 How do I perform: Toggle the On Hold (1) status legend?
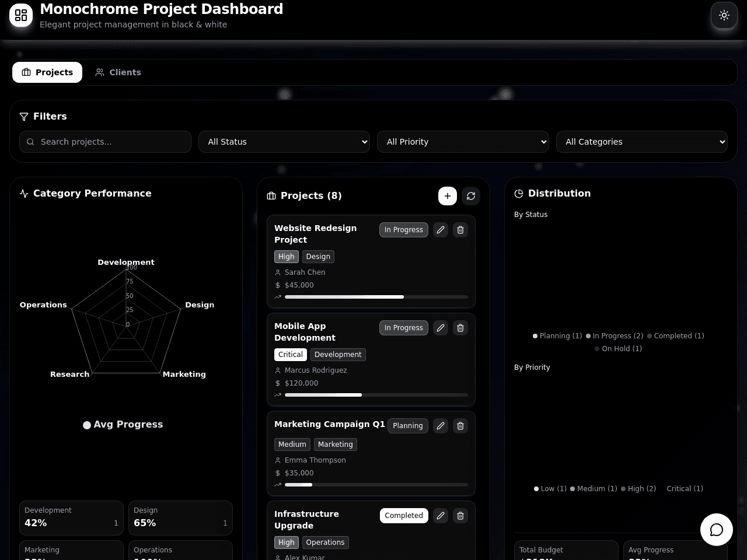click(x=619, y=349)
